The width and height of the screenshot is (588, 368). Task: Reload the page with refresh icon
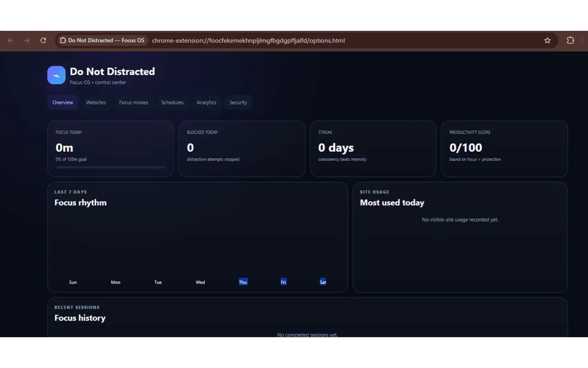[x=43, y=40]
